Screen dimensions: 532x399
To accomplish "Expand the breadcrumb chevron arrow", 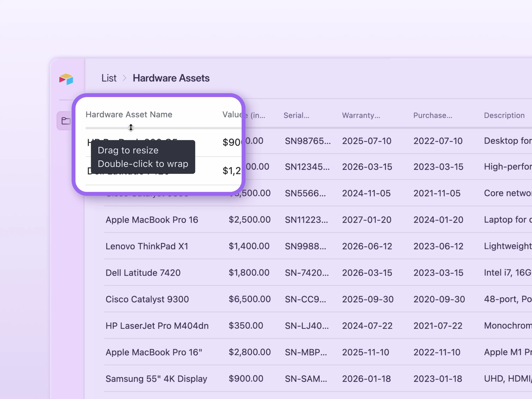I will (124, 78).
